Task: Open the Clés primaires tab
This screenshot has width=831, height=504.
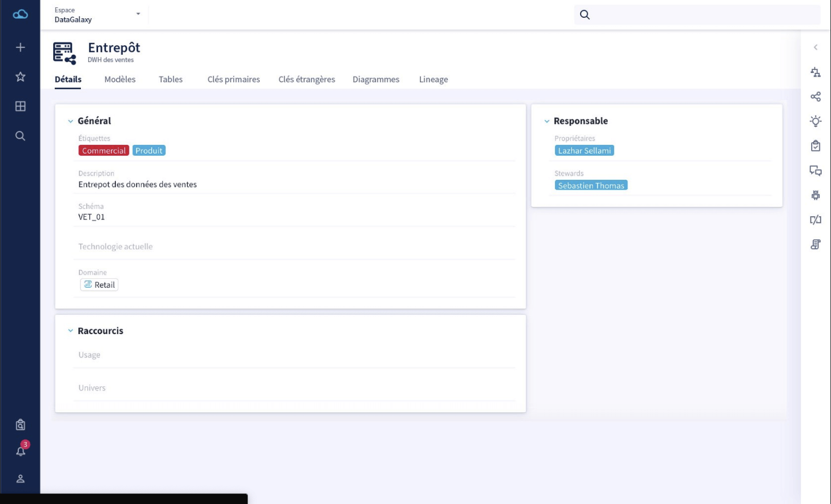Action: point(234,79)
